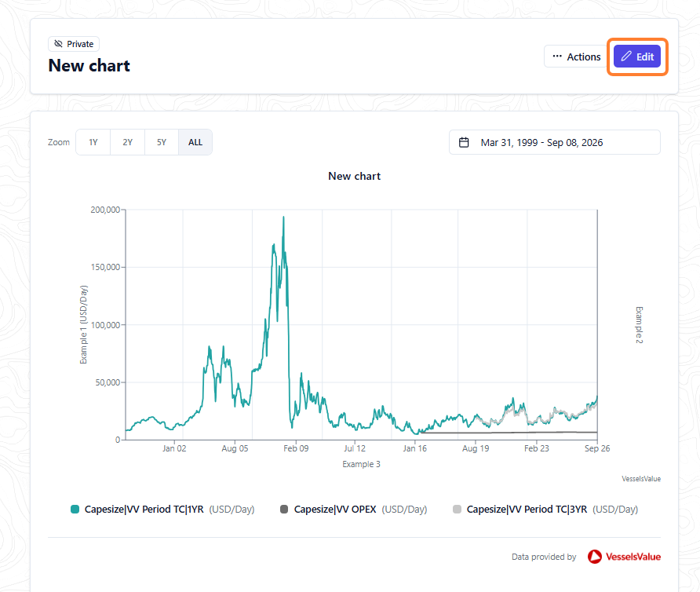Viewport: 700px width, 592px height.
Task: Toggle Capesize VV Period TC 1YR series
Action: tap(162, 510)
